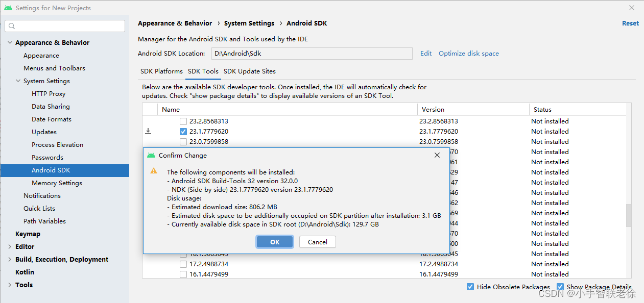Check the 23.2.8568313 package checkbox
Viewport: 644px width, 303px height.
point(183,121)
